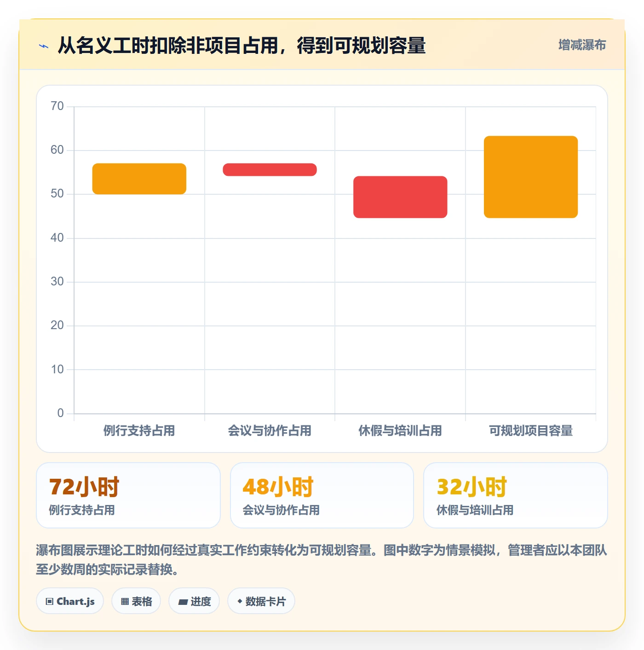Click the 进度 tag chip
The height and width of the screenshot is (650, 644).
(194, 601)
